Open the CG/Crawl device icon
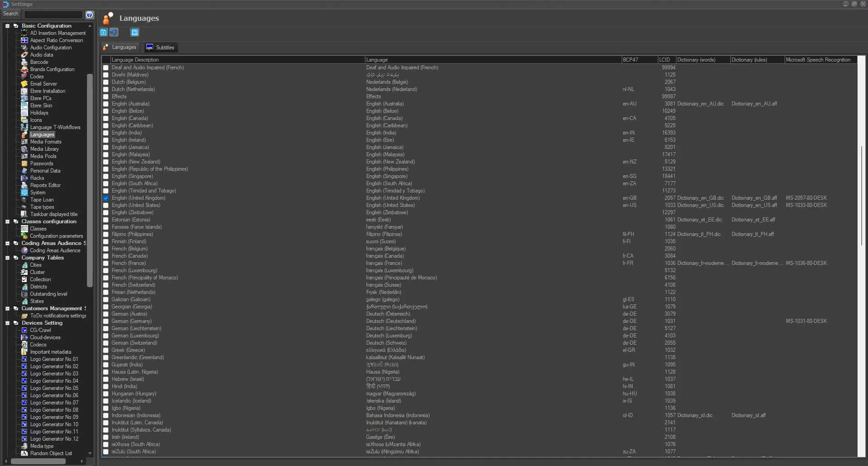 coord(24,330)
